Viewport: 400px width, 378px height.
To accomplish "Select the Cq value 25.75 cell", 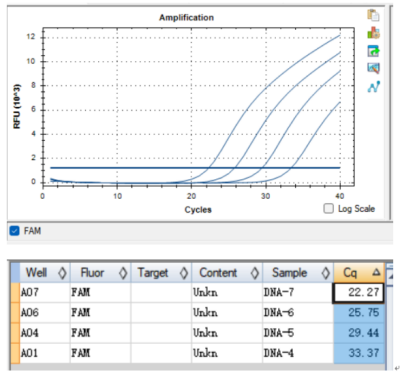I will (x=359, y=313).
